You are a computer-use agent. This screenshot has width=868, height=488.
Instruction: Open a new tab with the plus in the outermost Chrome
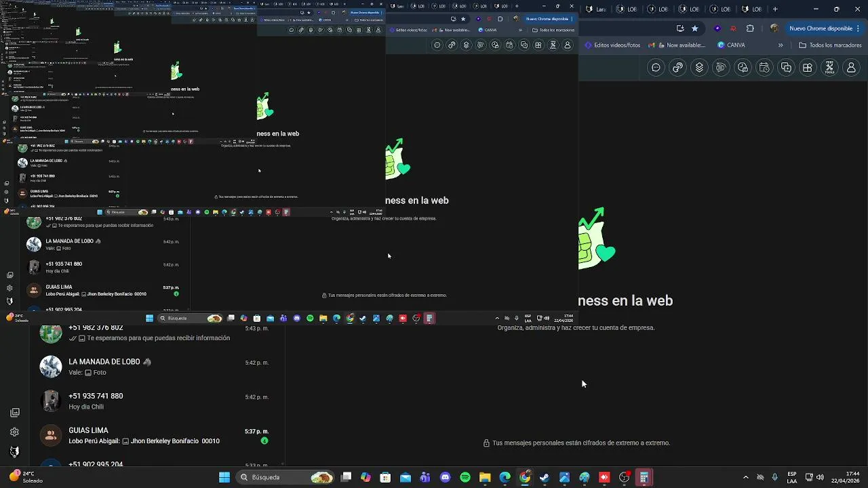click(775, 9)
